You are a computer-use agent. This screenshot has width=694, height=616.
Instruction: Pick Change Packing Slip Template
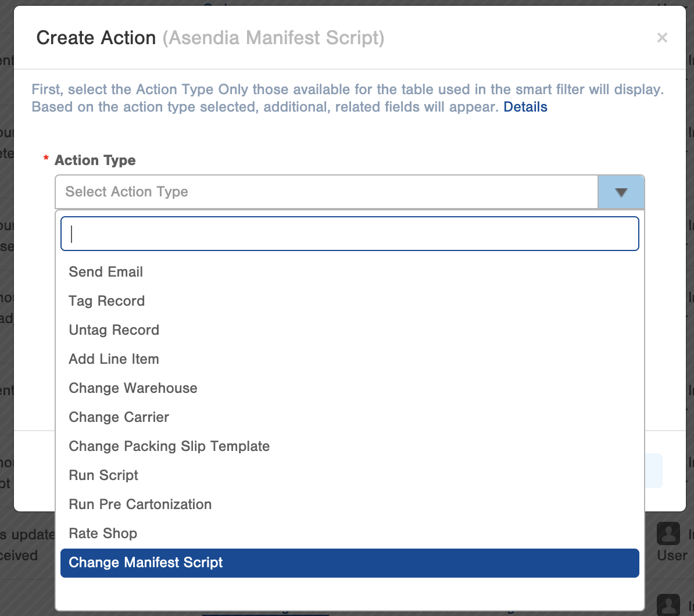point(350,446)
